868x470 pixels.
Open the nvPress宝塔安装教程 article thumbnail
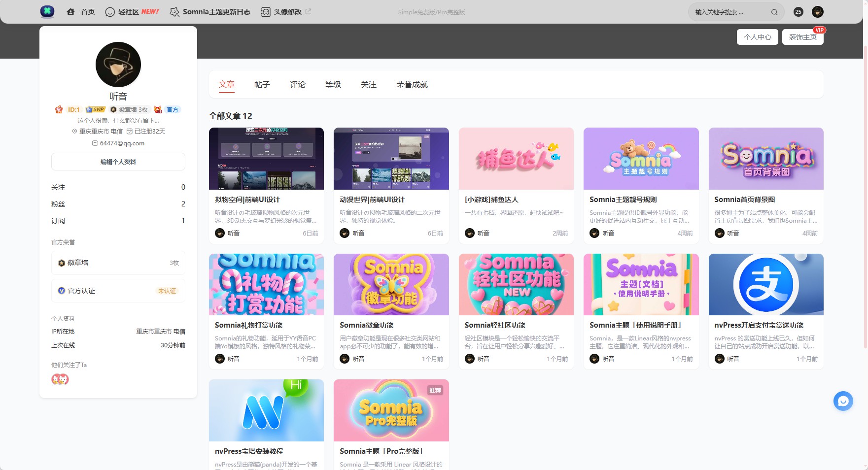click(266, 410)
